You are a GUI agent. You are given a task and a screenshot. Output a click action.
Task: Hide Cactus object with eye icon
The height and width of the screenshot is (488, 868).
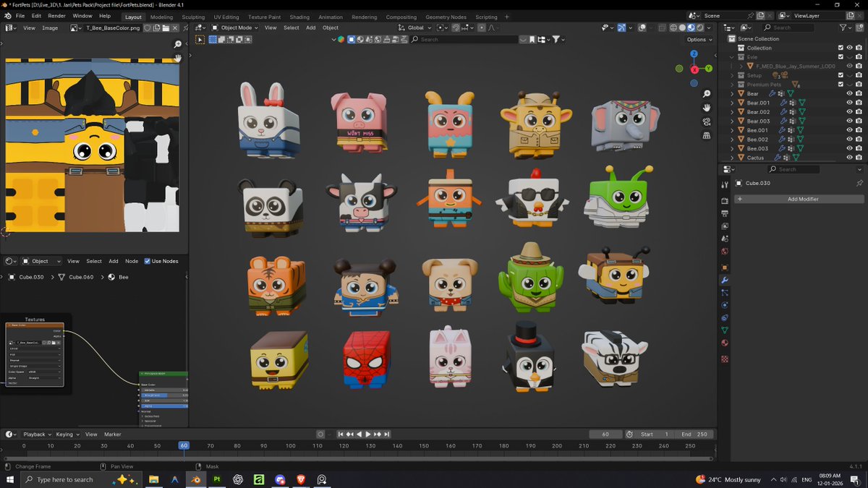(849, 158)
